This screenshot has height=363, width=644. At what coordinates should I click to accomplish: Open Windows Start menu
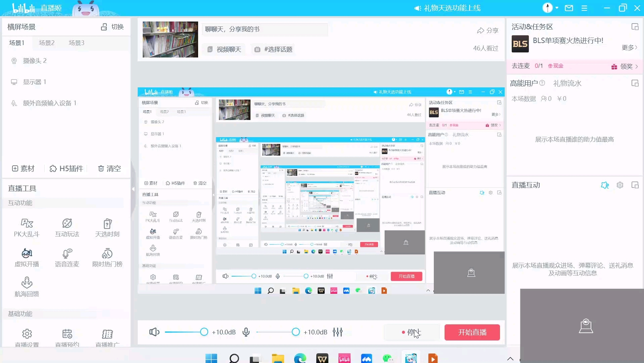pos(211,358)
